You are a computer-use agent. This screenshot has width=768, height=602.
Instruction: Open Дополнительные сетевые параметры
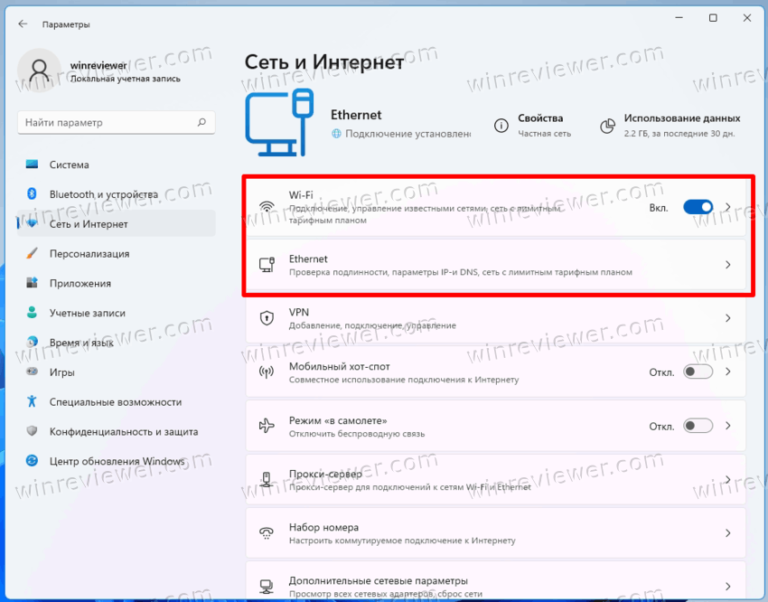click(x=378, y=581)
